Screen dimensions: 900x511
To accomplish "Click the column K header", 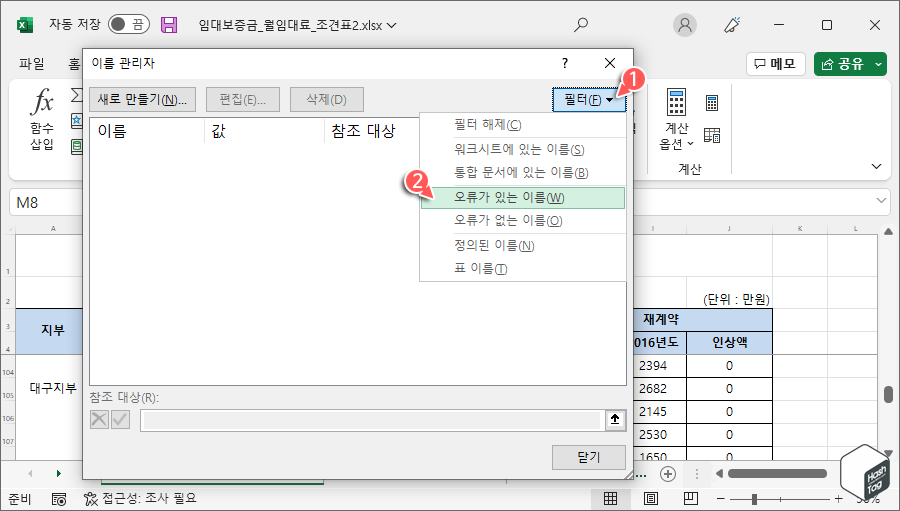I will pyautogui.click(x=800, y=229).
